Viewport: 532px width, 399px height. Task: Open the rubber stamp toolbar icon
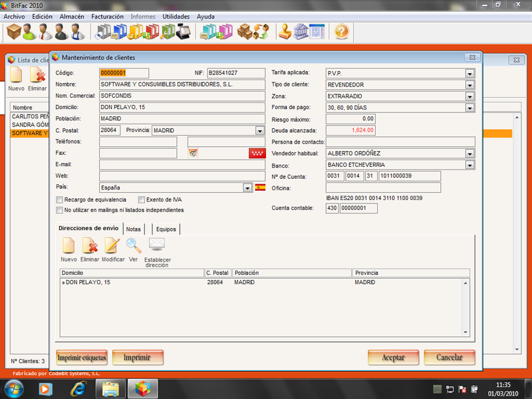pyautogui.click(x=285, y=31)
